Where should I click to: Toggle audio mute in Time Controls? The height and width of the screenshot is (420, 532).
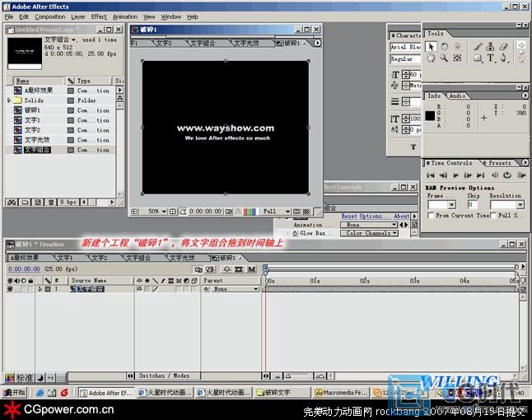point(495,175)
